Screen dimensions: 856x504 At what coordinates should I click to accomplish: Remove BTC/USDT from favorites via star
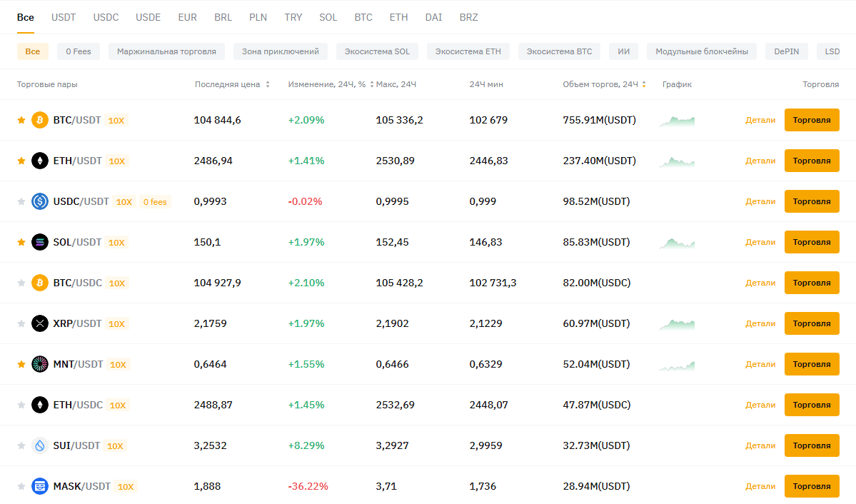(21, 120)
